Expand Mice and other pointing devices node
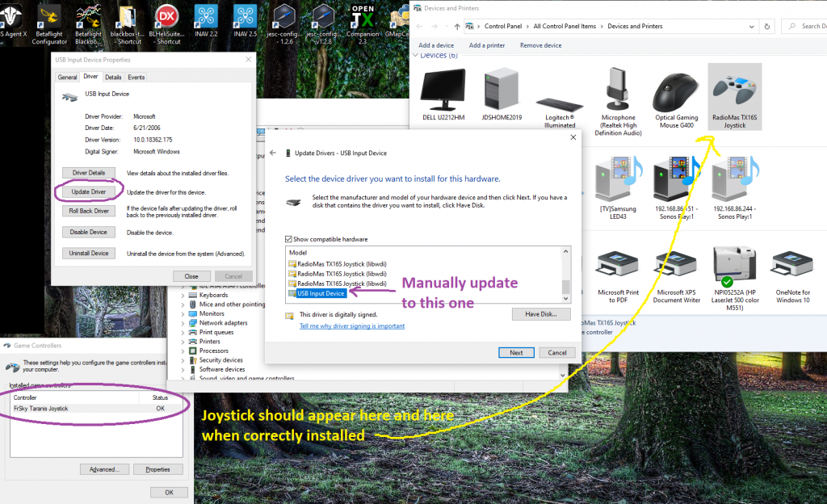The image size is (827, 504). 183,304
